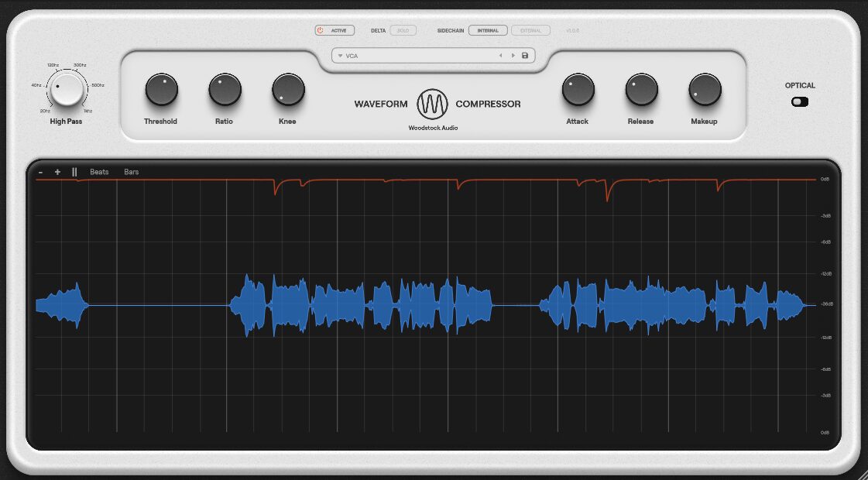Enable the Optical mode switch
The height and width of the screenshot is (480, 868).
coord(800,102)
